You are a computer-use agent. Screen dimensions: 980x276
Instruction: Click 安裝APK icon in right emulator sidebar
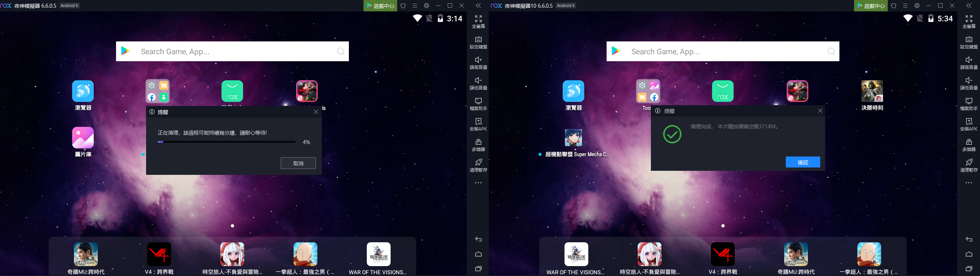(x=969, y=124)
